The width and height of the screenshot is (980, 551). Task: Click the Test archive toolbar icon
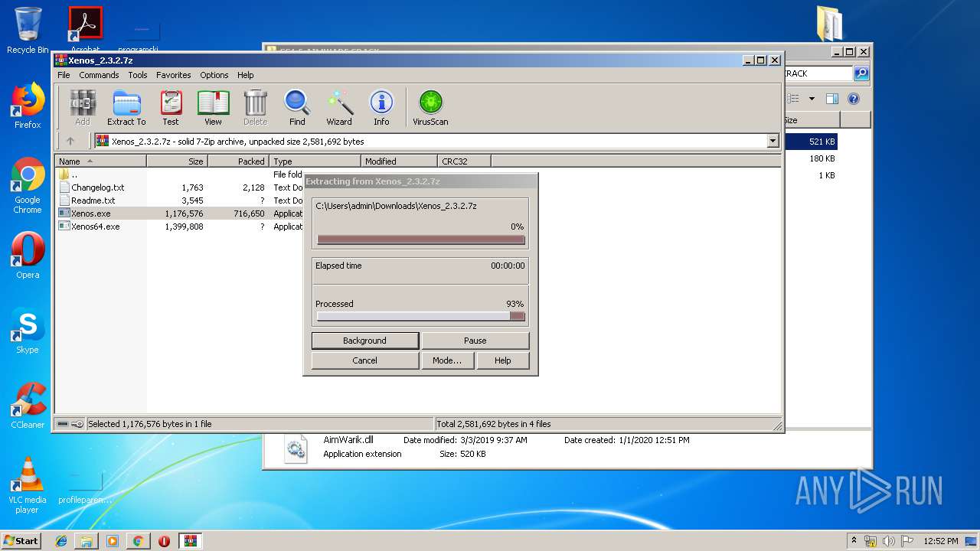[x=171, y=108]
